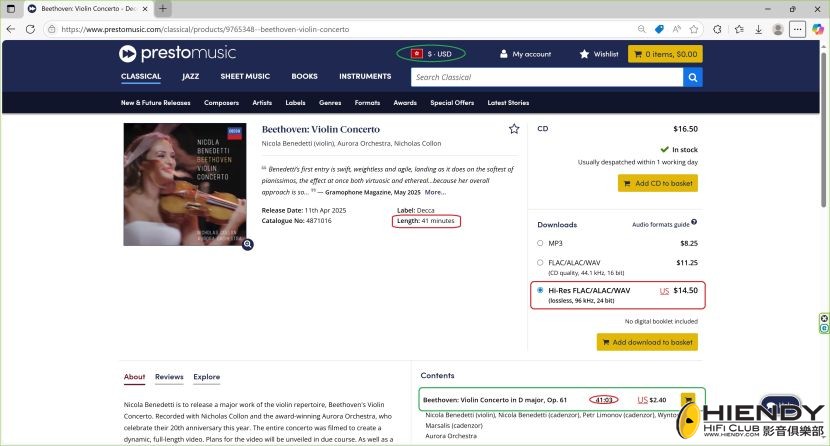The image size is (830, 446).
Task: Click the Presto Music logo
Action: pos(177,53)
